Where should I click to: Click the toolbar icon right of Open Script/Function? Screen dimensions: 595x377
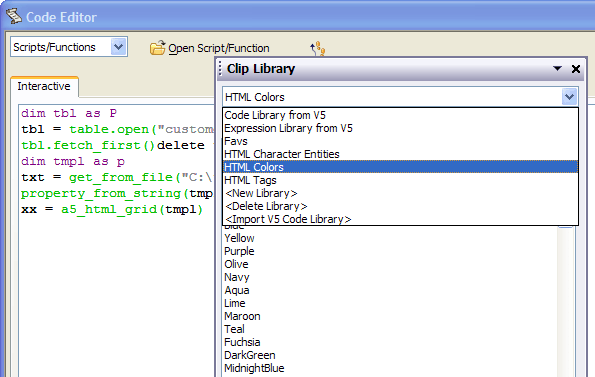pyautogui.click(x=318, y=49)
